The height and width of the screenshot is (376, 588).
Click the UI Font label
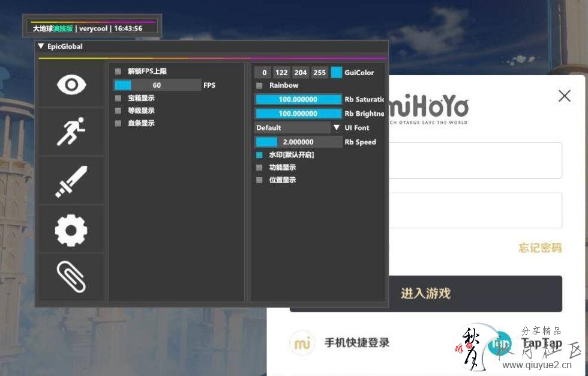click(x=357, y=128)
